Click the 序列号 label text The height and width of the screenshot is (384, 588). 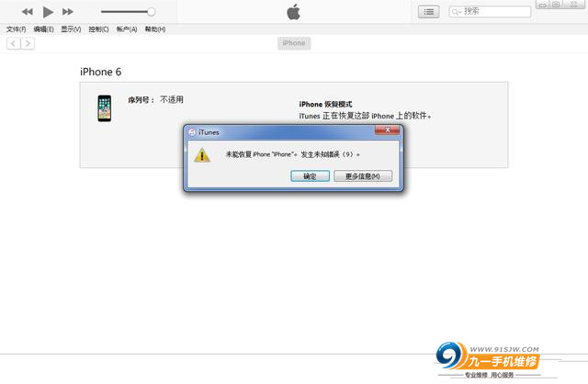[x=141, y=100]
